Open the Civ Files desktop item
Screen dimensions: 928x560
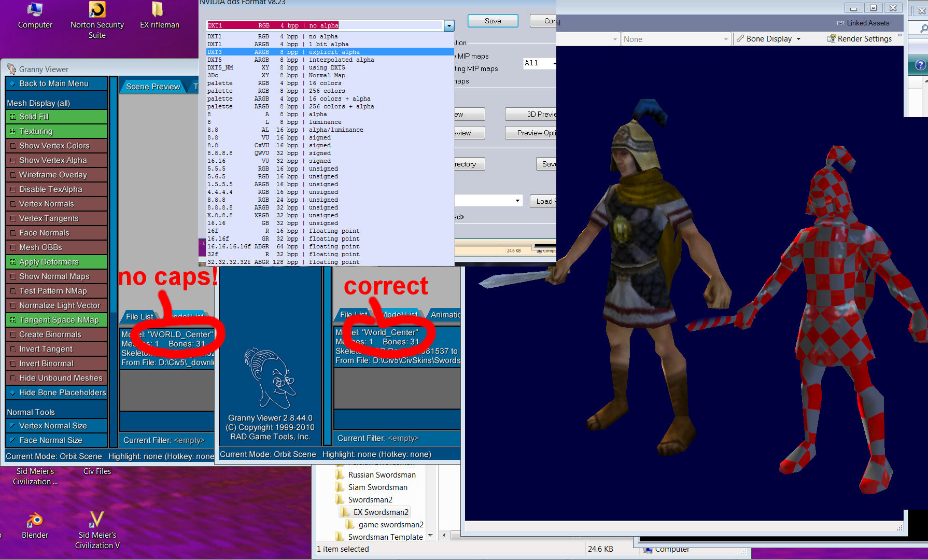coord(97,471)
